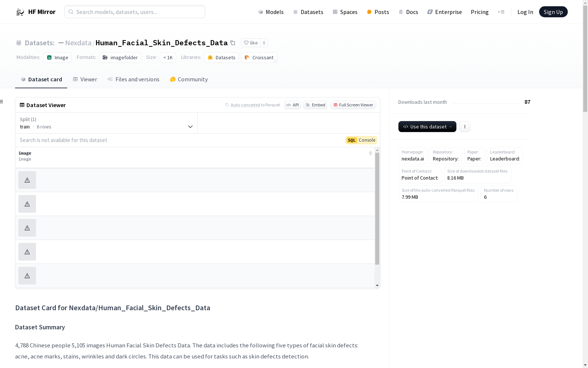Switch to the Dataset card tab
Screen dimensions: 588x368
41,79
